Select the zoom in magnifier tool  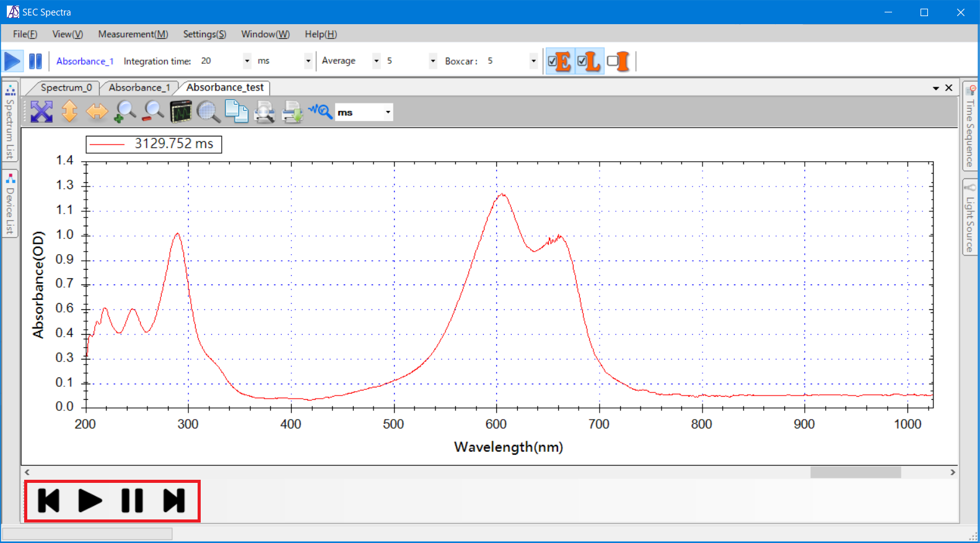(x=125, y=112)
